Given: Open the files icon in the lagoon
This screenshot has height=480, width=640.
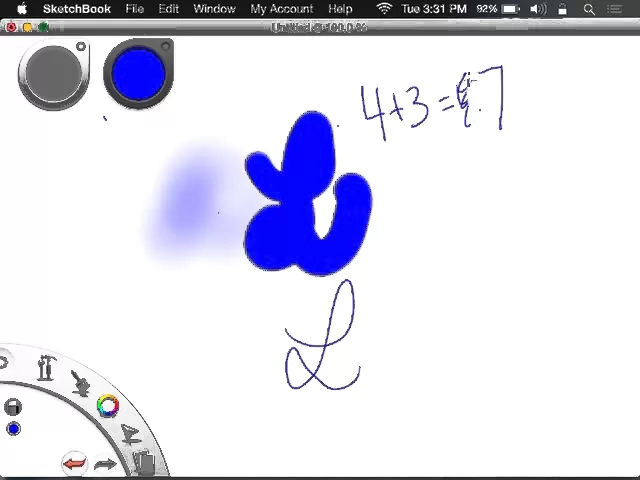Looking at the screenshot, I should (144, 462).
